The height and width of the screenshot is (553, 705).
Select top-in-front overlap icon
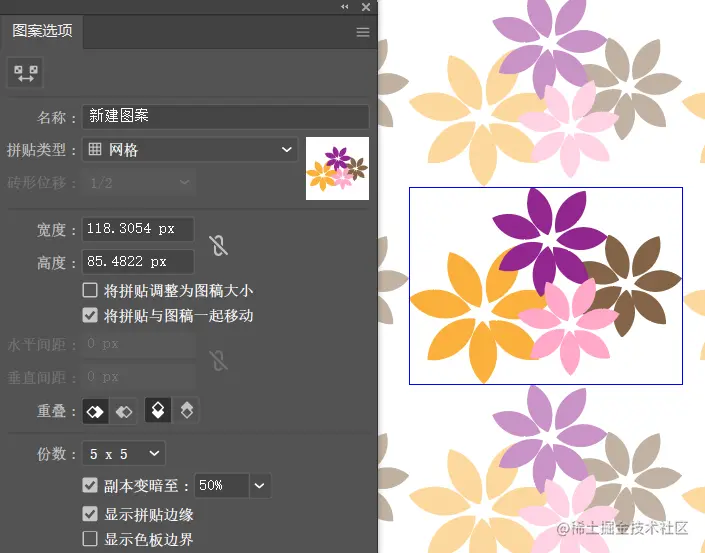pyautogui.click(x=158, y=410)
